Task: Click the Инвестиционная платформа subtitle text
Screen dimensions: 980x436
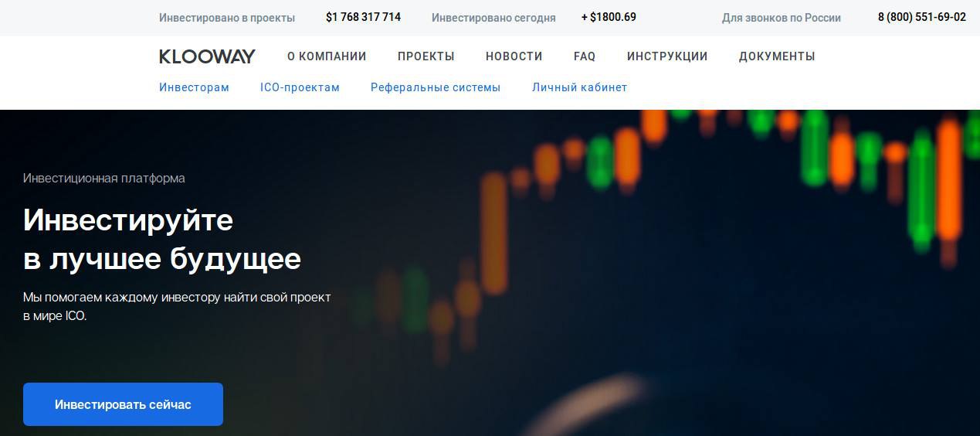Action: [104, 179]
